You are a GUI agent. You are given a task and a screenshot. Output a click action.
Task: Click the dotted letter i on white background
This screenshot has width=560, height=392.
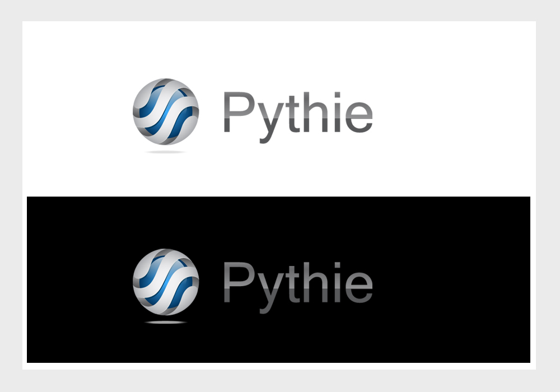pos(337,112)
